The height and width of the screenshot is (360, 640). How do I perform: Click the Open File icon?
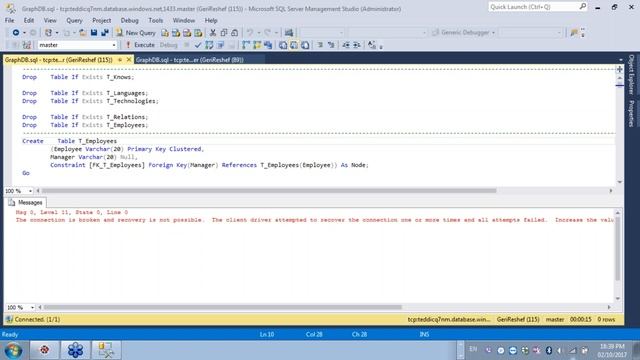point(82,33)
